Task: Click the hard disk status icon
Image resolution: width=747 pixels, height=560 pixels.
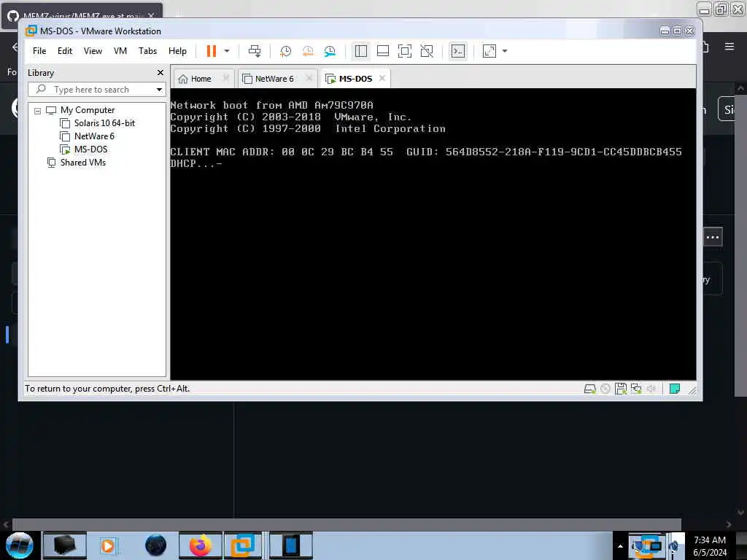Action: pos(589,389)
